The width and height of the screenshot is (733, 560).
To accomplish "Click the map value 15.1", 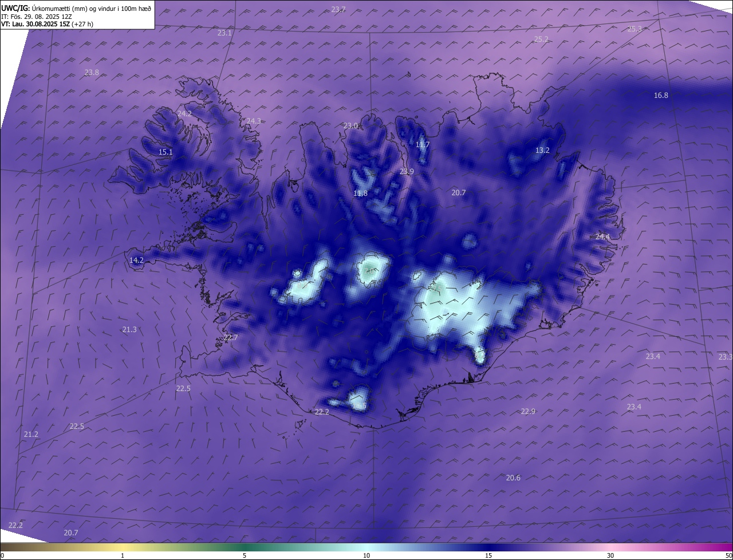I will coord(165,152).
